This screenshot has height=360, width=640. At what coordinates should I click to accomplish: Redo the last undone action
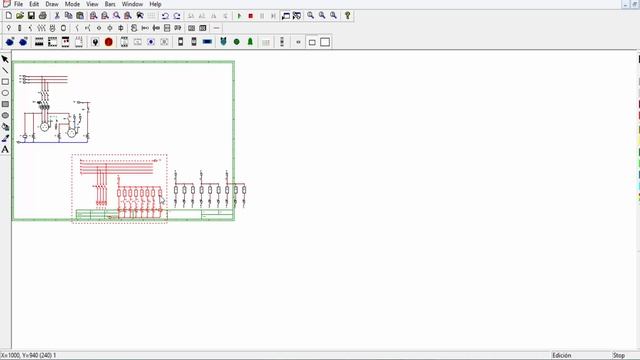tap(177, 16)
